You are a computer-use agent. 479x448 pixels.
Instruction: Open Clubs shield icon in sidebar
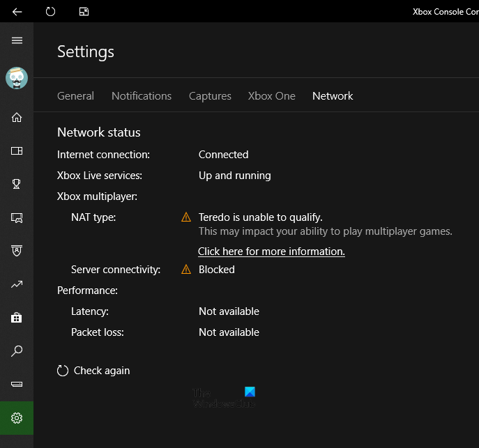17,250
